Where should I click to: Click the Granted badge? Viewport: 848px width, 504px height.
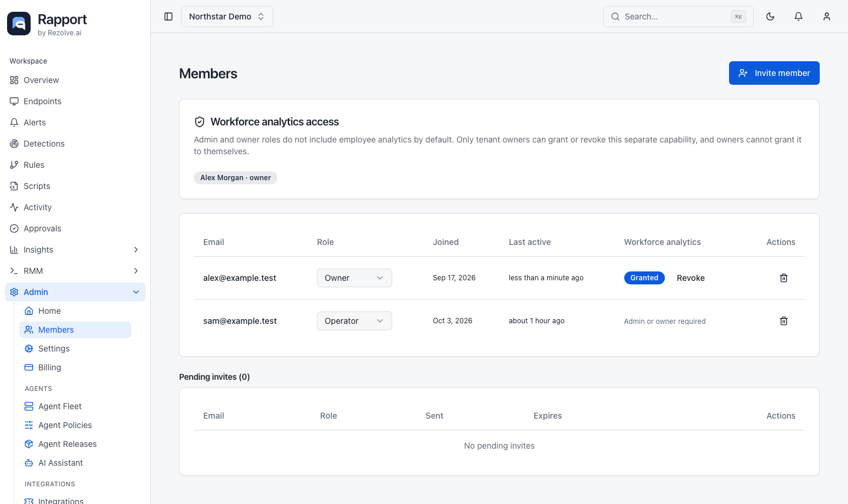(x=644, y=278)
